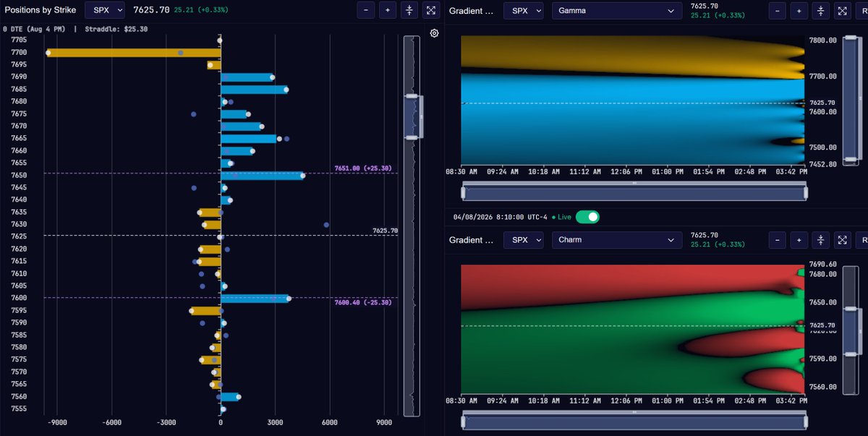
Task: Center Charm gradient chart vertically
Action: [x=820, y=240]
